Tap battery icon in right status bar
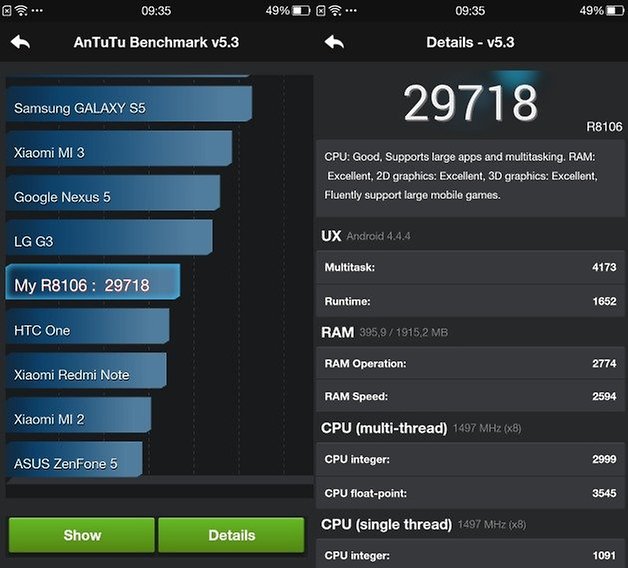Screen dimensions: 628x568 point(615,10)
